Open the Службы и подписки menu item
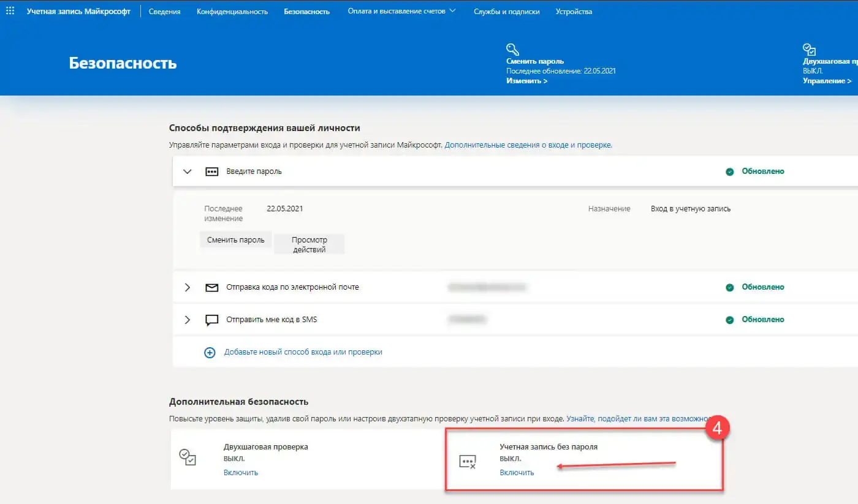Screen dimensions: 858x504 (x=506, y=12)
